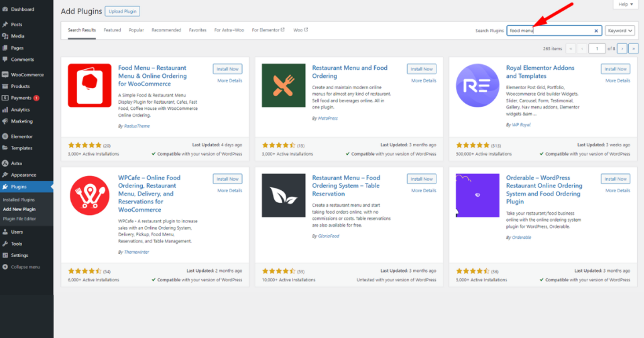Click the Food Menu plugin red thumbnail
Viewport: 644px width, 338px height.
click(x=89, y=85)
